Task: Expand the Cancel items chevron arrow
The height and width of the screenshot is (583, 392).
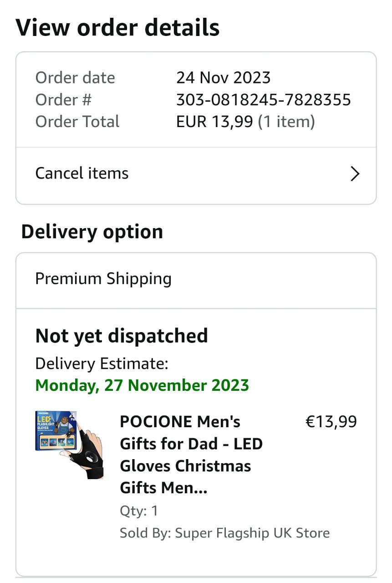Action: (x=355, y=174)
